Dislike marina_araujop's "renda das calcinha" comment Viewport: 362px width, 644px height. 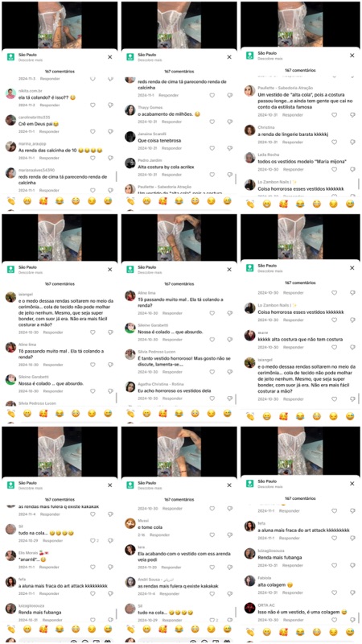pos(110,158)
